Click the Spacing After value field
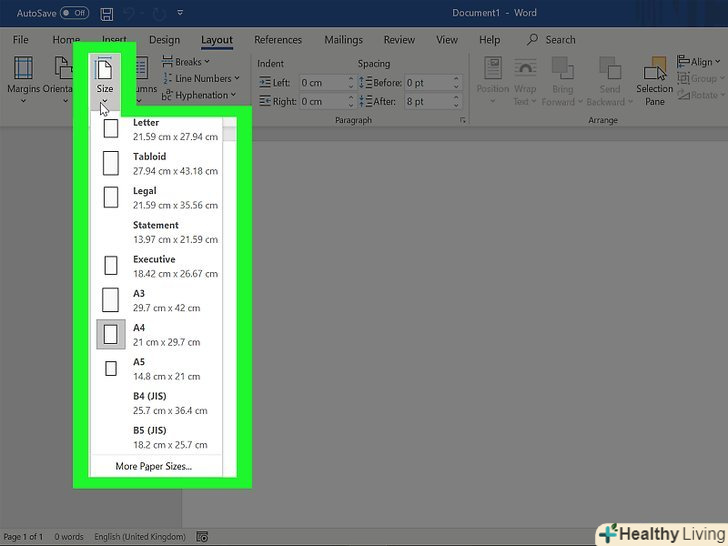 428,101
